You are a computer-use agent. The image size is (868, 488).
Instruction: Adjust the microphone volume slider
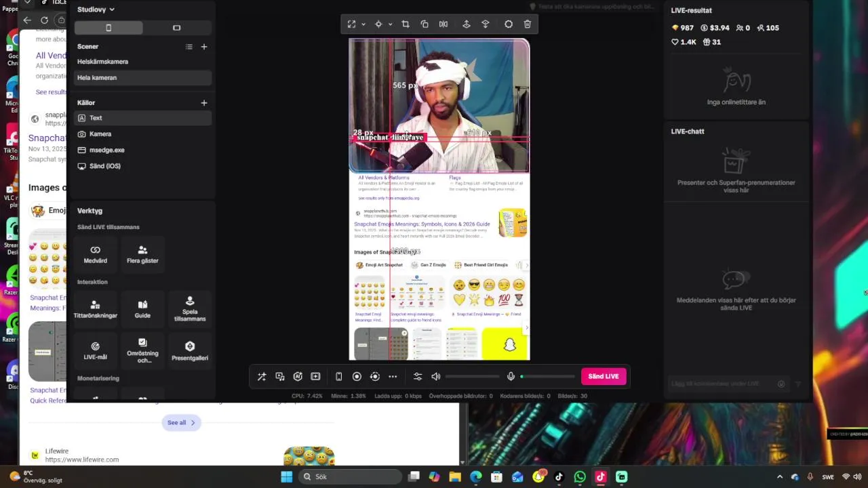547,377
